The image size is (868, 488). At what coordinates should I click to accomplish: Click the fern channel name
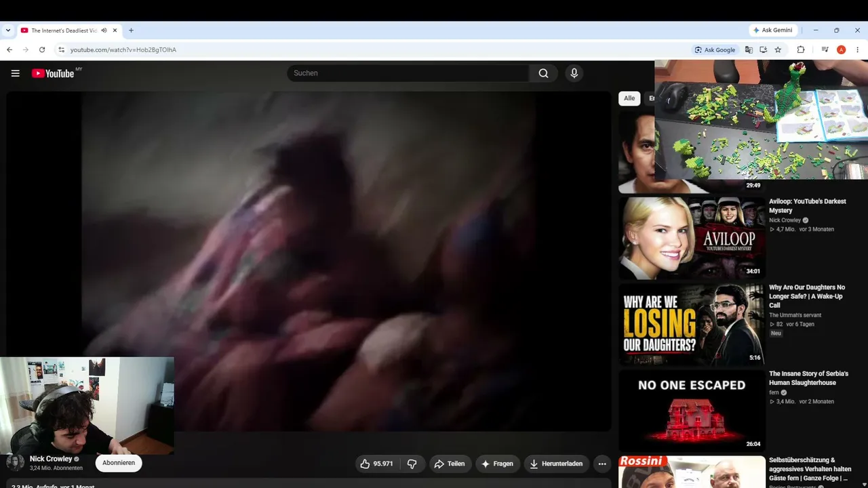[x=774, y=392]
